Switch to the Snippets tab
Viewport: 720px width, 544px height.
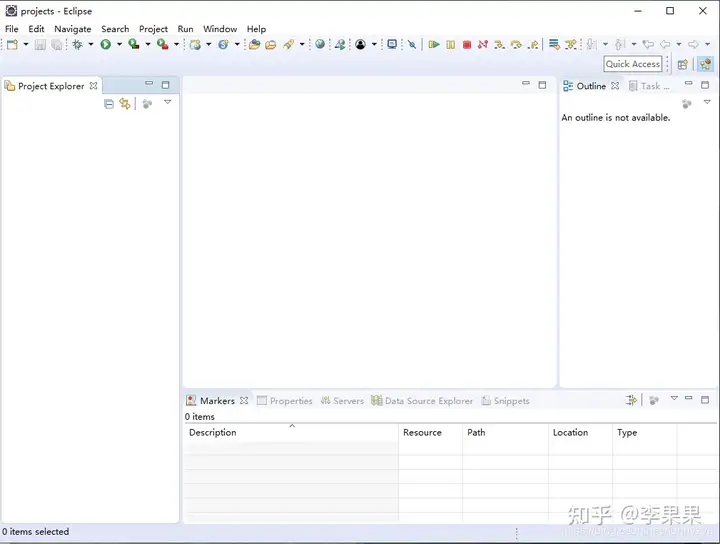click(506, 401)
